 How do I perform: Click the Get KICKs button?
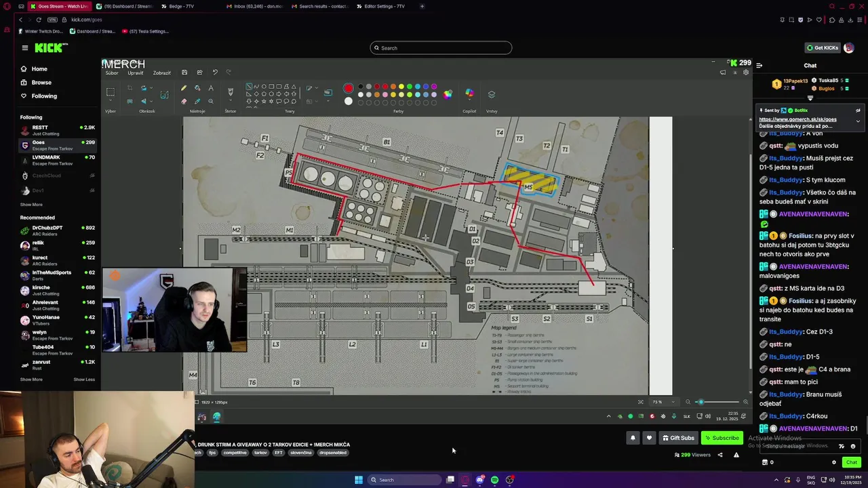tap(822, 47)
